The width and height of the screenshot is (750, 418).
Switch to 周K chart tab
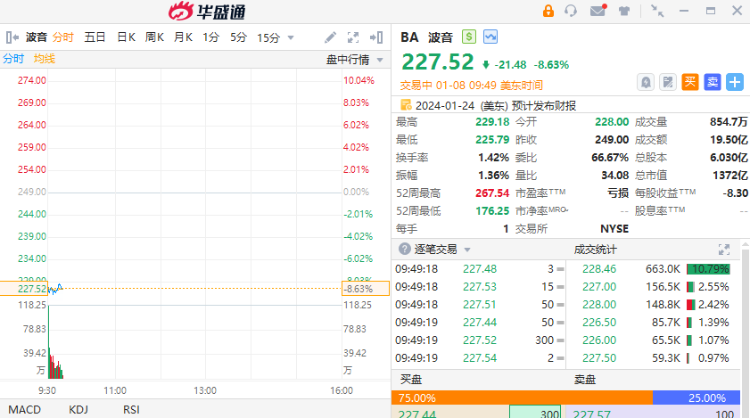154,37
